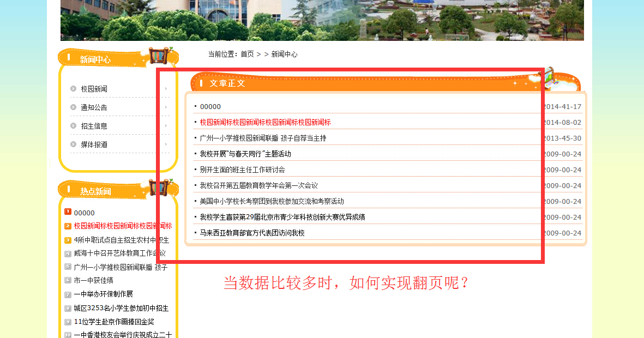644x338 pixels.
Task: Open article 广州一小学推校园新闻联播 孩子自荐当主持
Action: [x=263, y=138]
